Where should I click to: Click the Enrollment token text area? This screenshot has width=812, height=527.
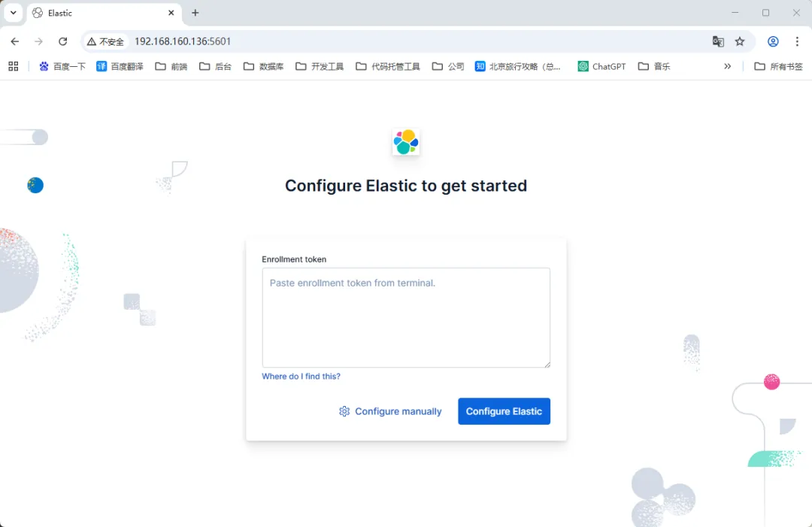pyautogui.click(x=406, y=317)
